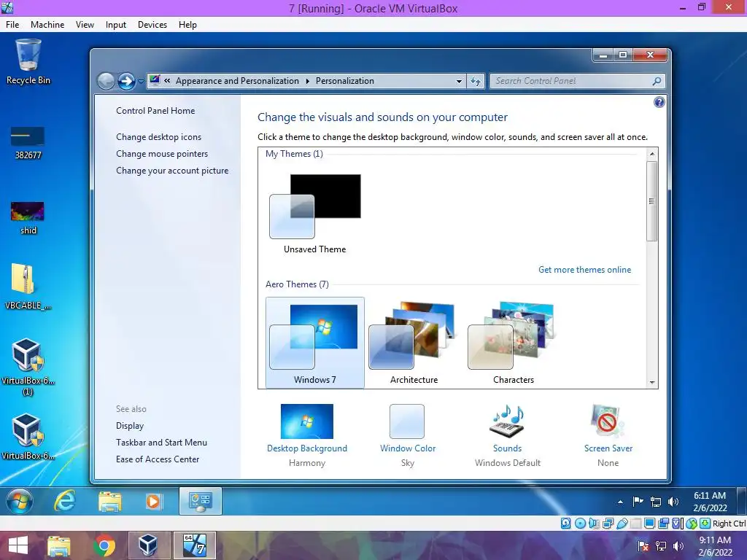Select the VirtualBox-6 (1) installer icon

pos(28,367)
